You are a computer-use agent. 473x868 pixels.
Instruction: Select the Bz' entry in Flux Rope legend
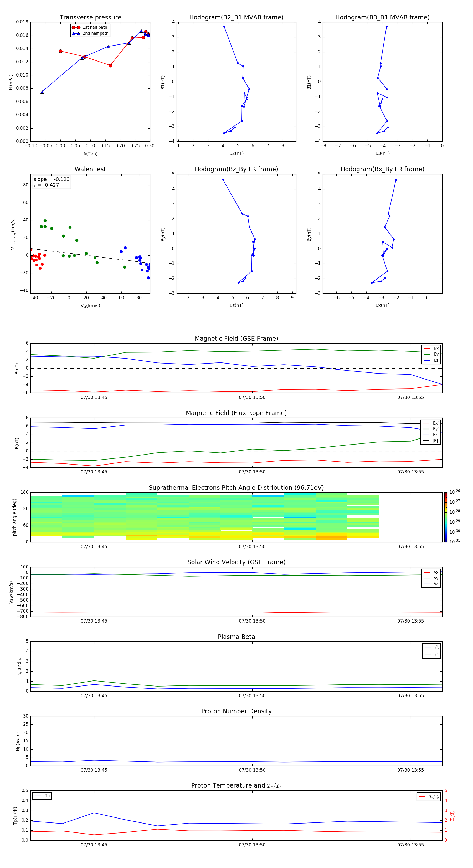point(431,435)
